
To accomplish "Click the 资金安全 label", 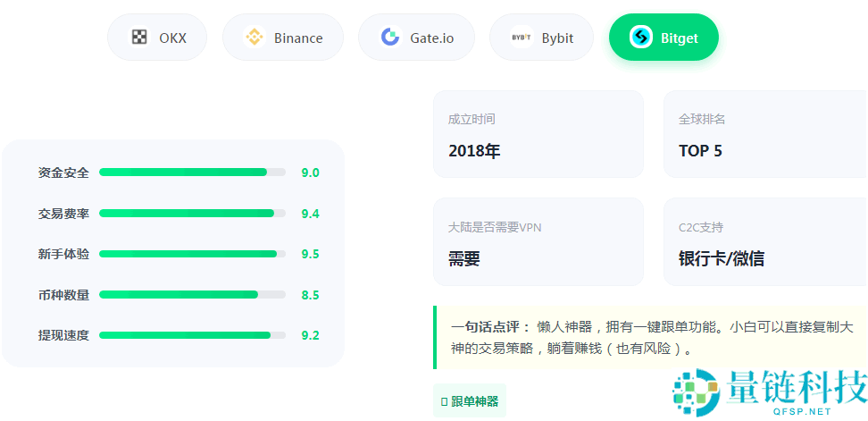I will click(63, 173).
